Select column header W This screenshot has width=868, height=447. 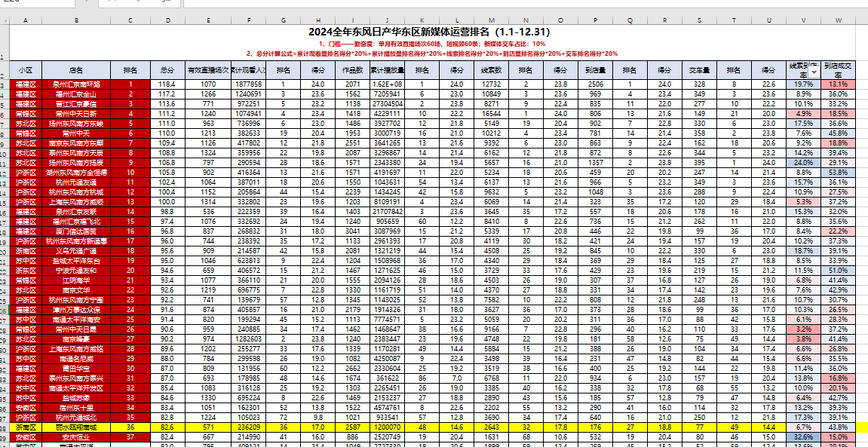coord(839,19)
